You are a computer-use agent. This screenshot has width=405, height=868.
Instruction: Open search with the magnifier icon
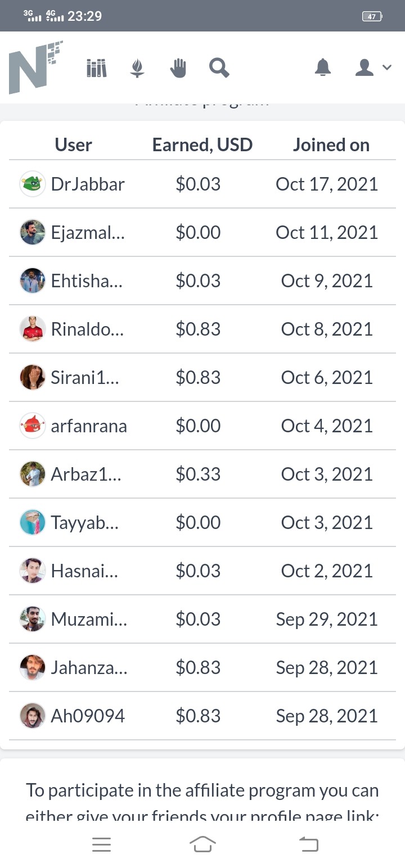point(219,68)
